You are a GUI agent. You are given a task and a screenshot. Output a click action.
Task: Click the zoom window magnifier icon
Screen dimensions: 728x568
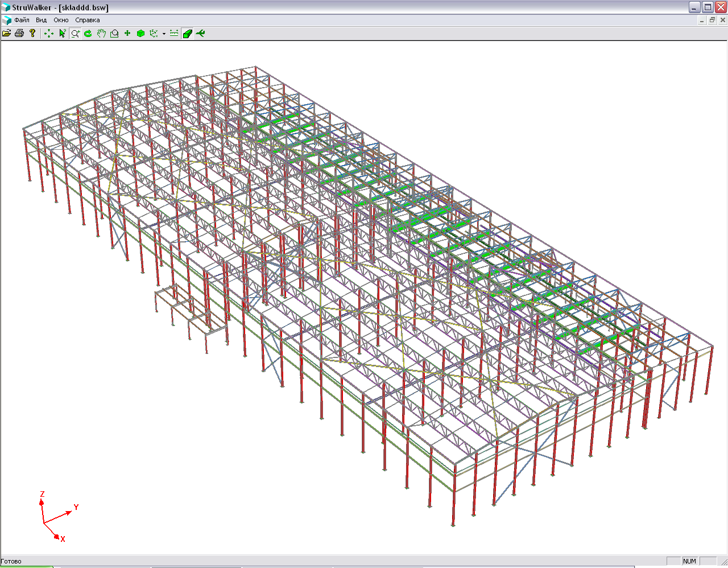point(114,34)
